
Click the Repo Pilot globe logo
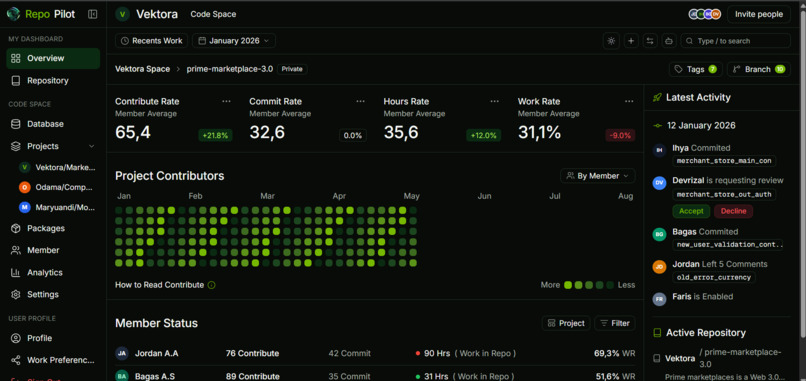pyautogui.click(x=13, y=14)
